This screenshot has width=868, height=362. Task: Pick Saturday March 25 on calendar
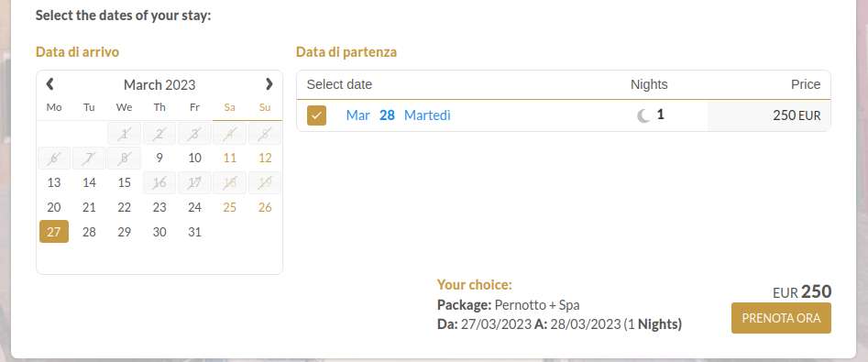point(230,207)
